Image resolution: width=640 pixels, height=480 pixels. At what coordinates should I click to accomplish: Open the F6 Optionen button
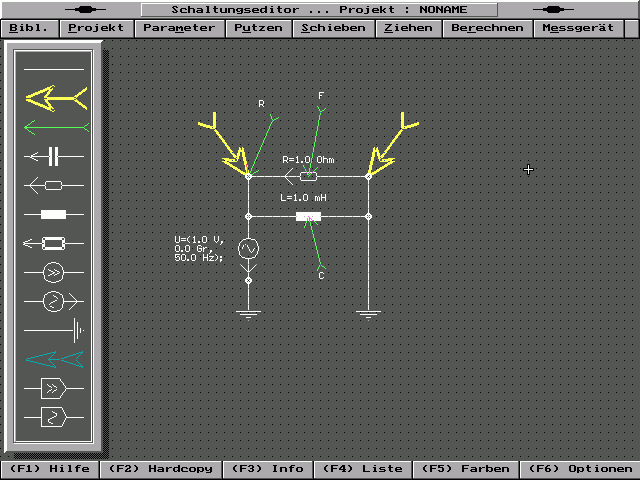[582, 469]
